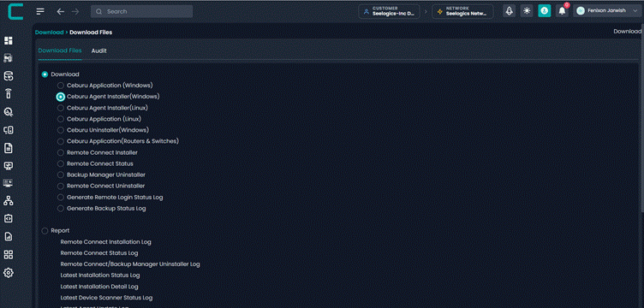Click into the Search field
Viewport: 644px width, 308px height.
click(141, 11)
